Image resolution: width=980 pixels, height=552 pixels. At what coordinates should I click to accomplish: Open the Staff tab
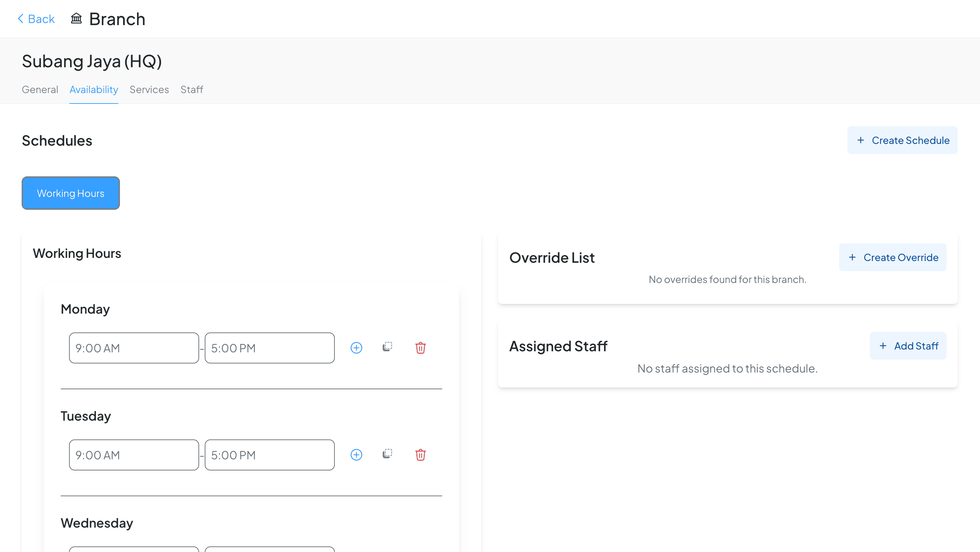[192, 89]
